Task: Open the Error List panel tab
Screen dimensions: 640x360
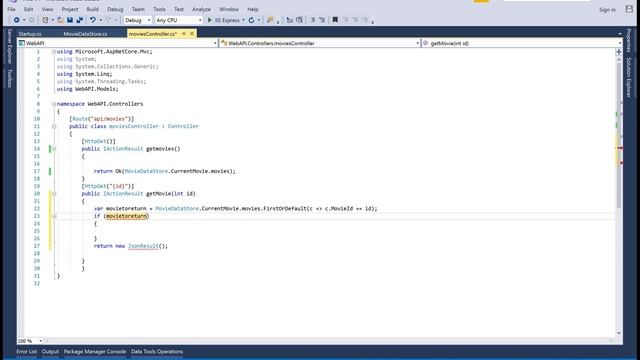Action: [27, 351]
